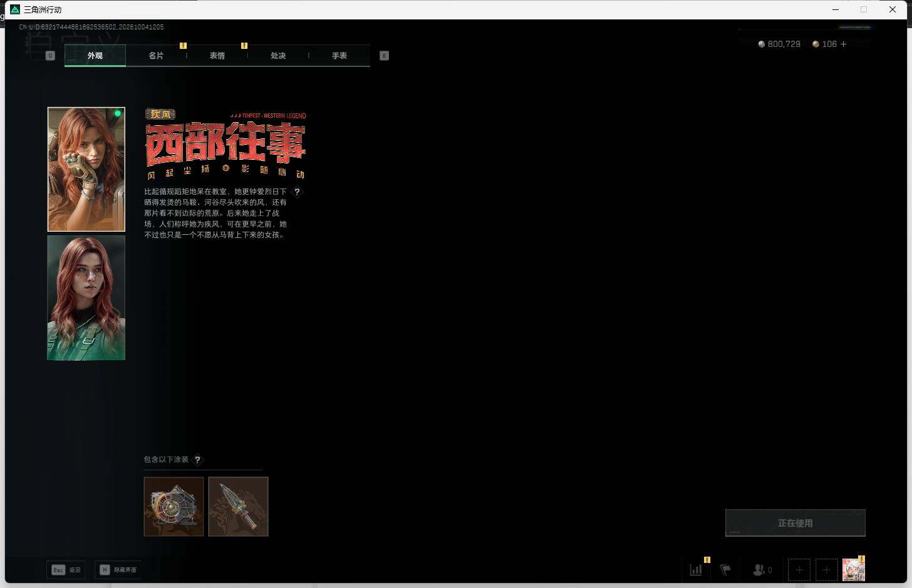Click the silver coin 800,729 balance
Image resolution: width=912 pixels, height=588 pixels.
click(x=779, y=44)
